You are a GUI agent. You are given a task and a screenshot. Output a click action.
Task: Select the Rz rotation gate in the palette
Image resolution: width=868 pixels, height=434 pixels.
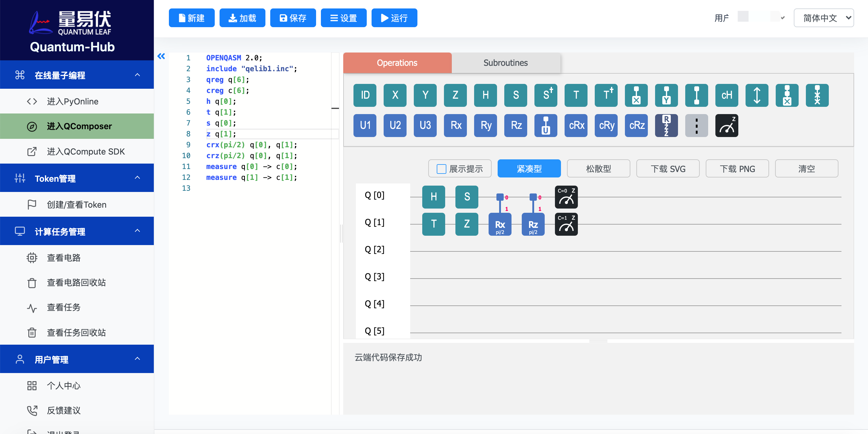tap(515, 126)
